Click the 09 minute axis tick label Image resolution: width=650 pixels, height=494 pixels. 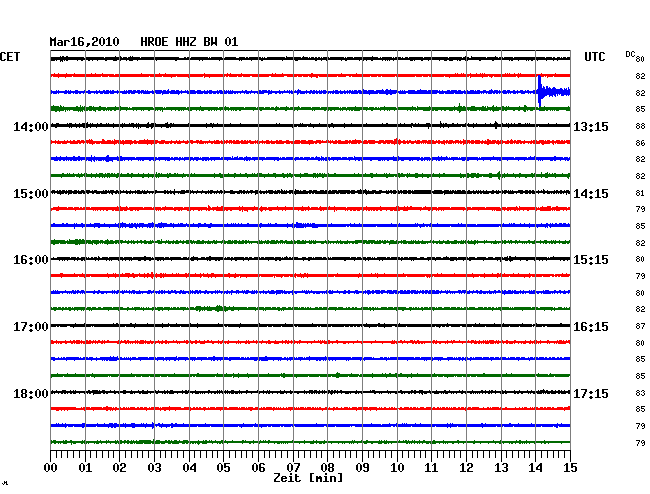pos(362,468)
